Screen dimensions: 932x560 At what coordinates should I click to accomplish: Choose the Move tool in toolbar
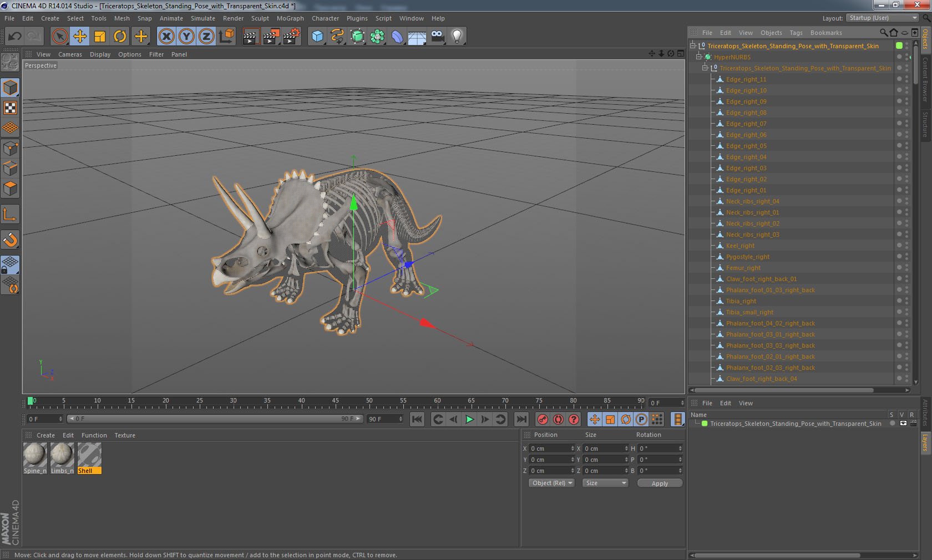80,37
